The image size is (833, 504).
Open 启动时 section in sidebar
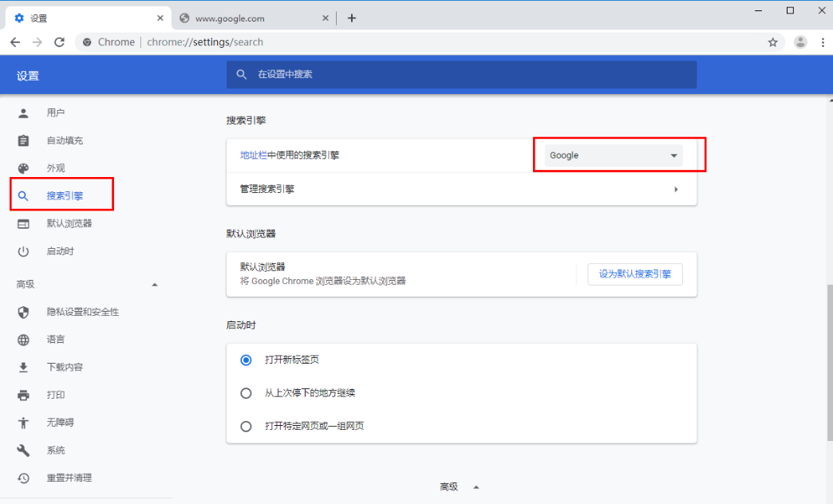60,251
